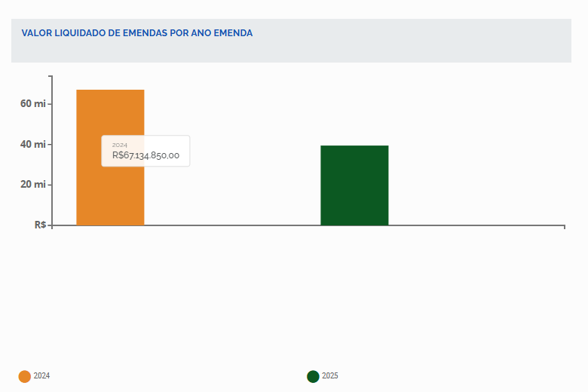This screenshot has width=588, height=392.
Task: Hide the 2025 series via legend text
Action: [x=330, y=375]
